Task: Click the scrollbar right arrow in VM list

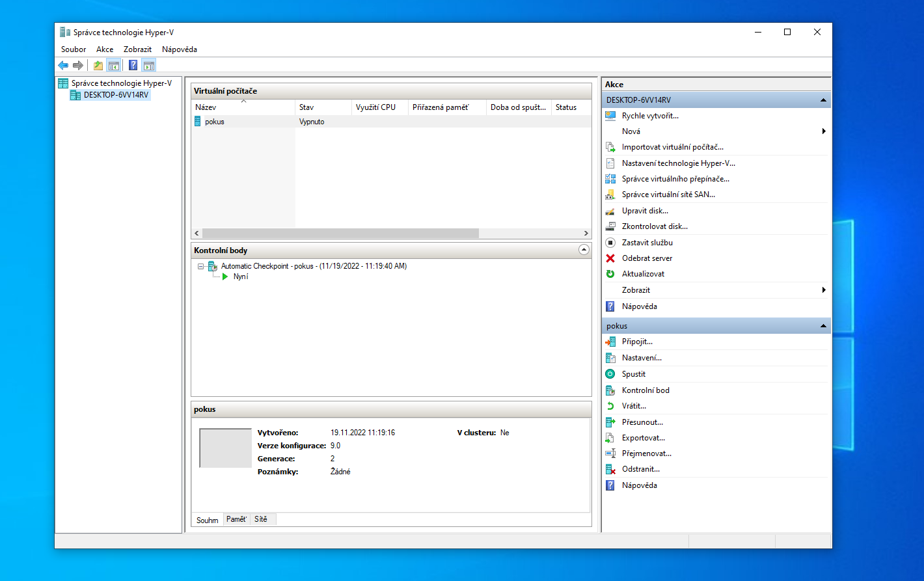Action: [x=586, y=233]
